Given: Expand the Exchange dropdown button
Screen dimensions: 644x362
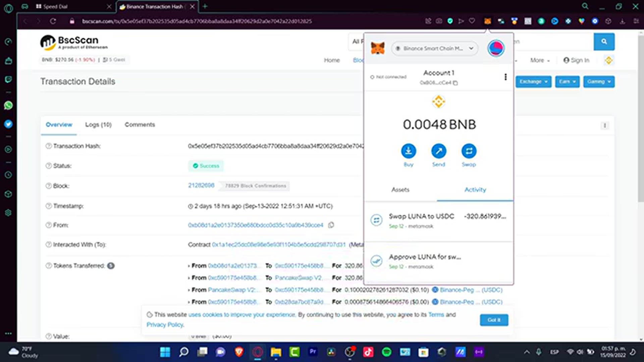Looking at the screenshot, I should click(533, 82).
